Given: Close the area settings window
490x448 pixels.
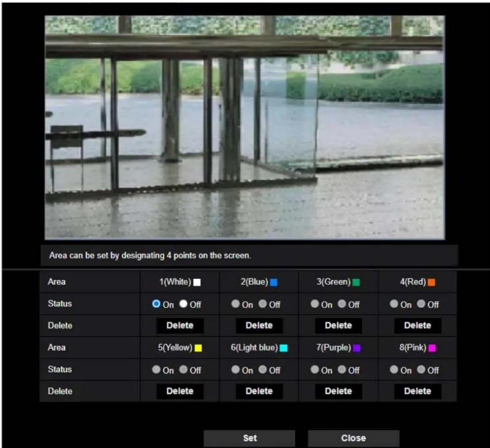Looking at the screenshot, I should [x=354, y=438].
